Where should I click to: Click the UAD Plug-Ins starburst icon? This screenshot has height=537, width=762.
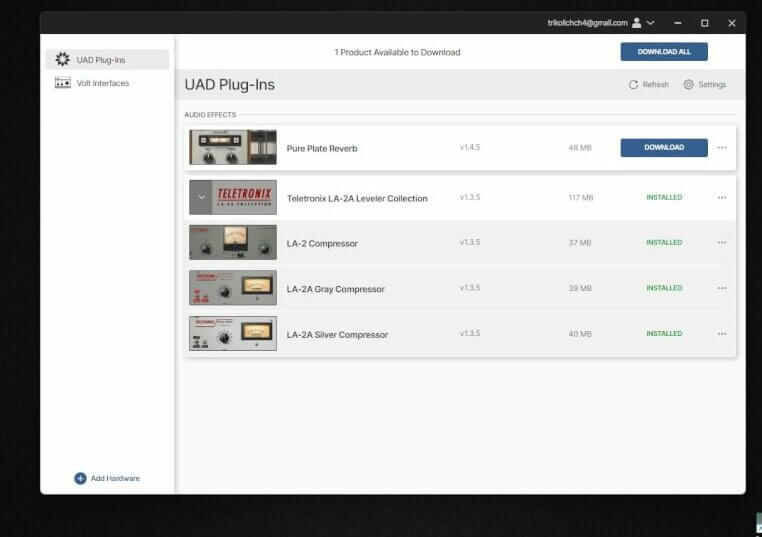click(62, 59)
